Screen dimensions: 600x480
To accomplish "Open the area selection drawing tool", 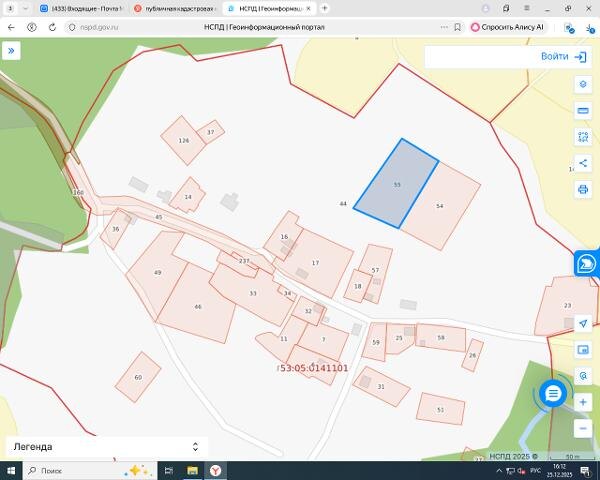I will [583, 137].
